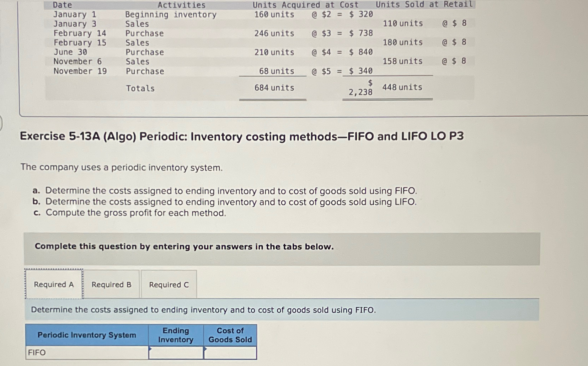Click the Periodic Inventory System header
Viewport: 588px width, 366px height.
pyautogui.click(x=87, y=335)
